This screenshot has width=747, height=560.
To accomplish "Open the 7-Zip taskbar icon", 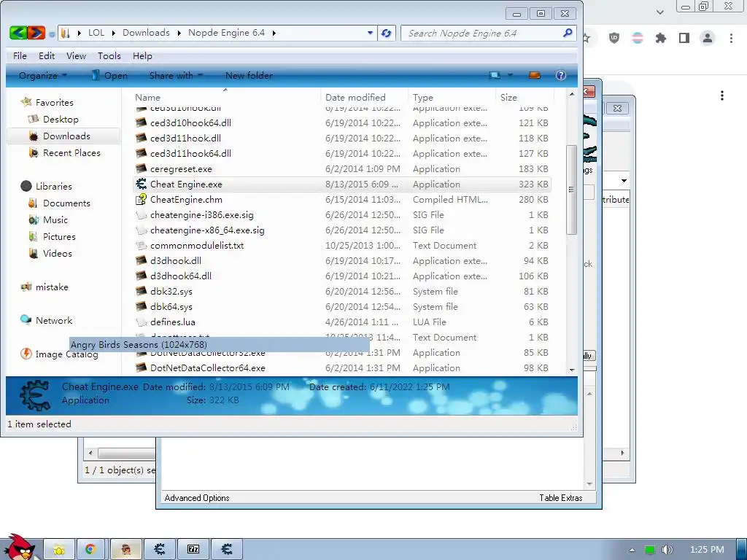I will point(193,550).
